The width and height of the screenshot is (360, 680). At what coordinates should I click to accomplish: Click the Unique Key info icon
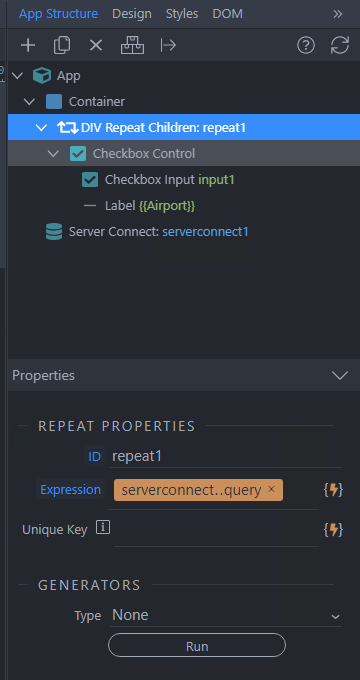click(x=103, y=528)
